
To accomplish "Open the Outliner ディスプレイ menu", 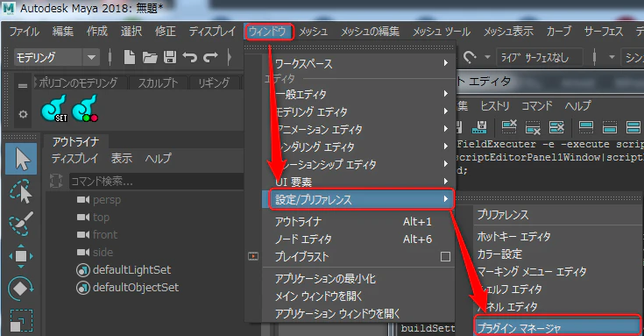I will (74, 158).
